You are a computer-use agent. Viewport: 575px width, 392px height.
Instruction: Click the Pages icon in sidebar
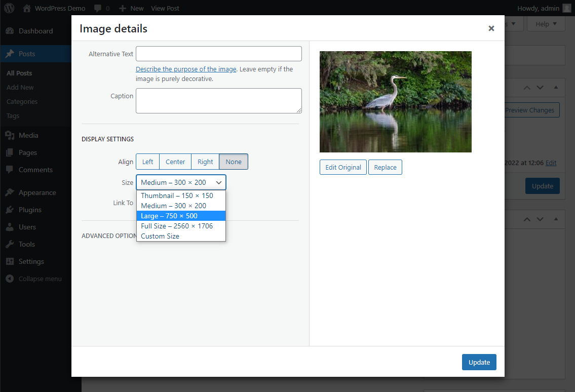(10, 152)
